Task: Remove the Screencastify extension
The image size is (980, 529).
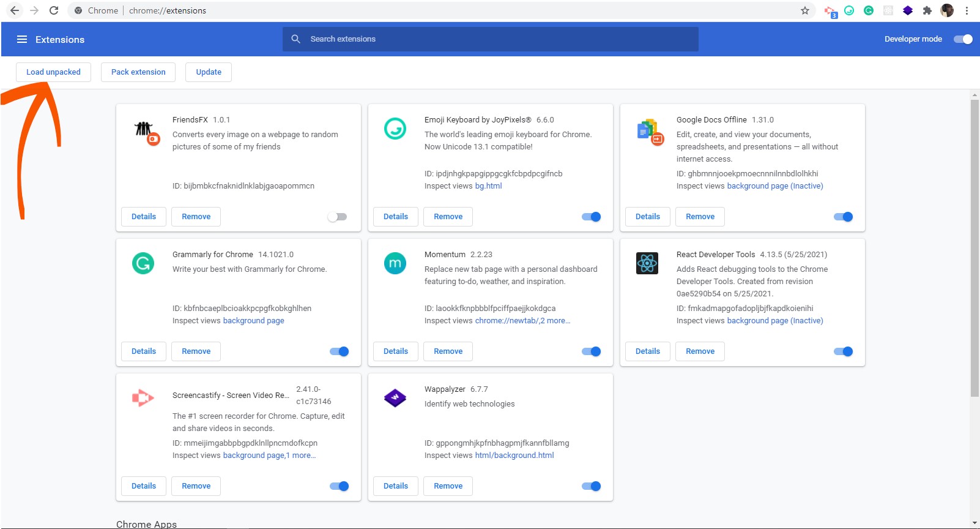Action: pyautogui.click(x=196, y=486)
